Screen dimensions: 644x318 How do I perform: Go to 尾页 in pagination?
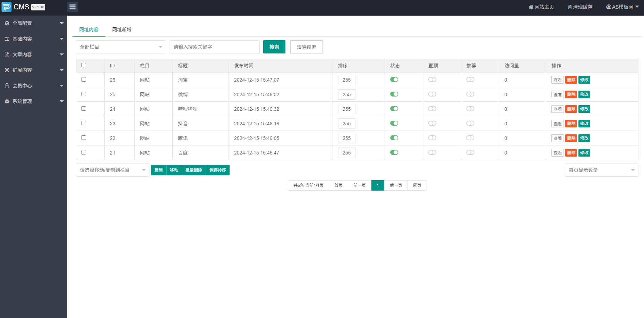417,185
